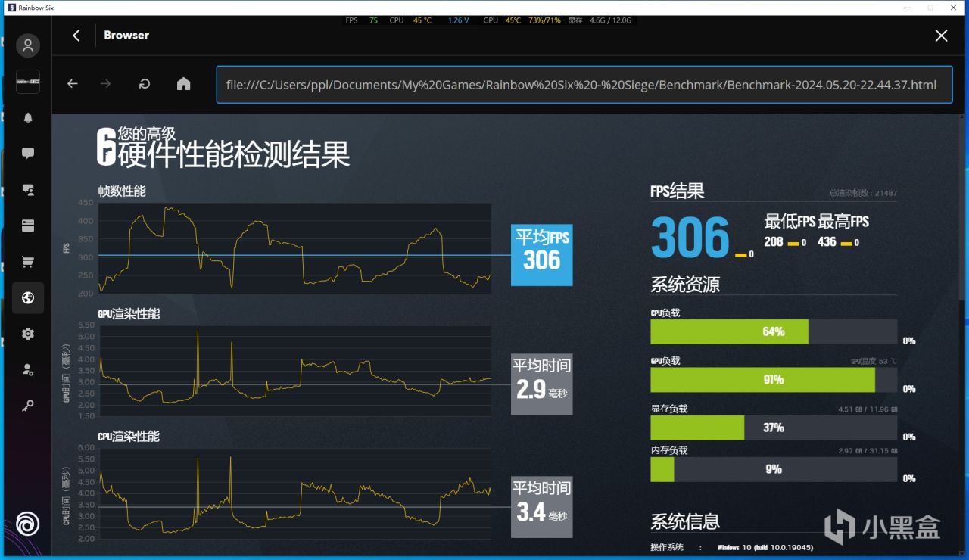Navigate back in the overlay browser
The image size is (969, 560).
point(73,84)
